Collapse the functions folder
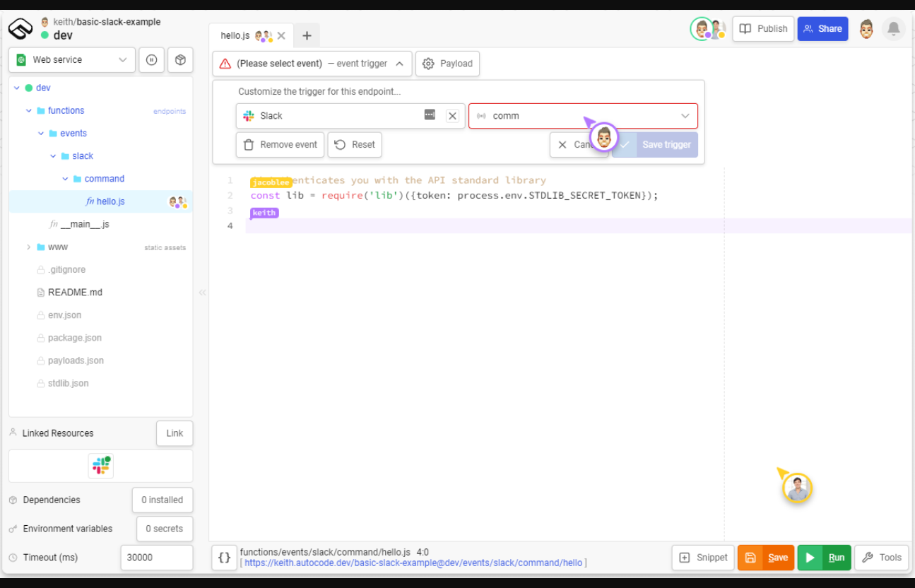 pyautogui.click(x=29, y=111)
